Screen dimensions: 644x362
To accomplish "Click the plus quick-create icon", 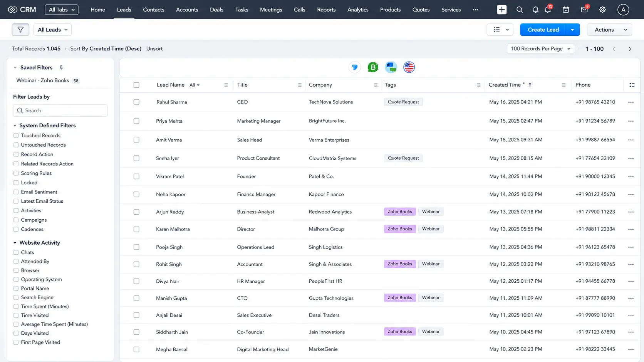I will point(501,10).
